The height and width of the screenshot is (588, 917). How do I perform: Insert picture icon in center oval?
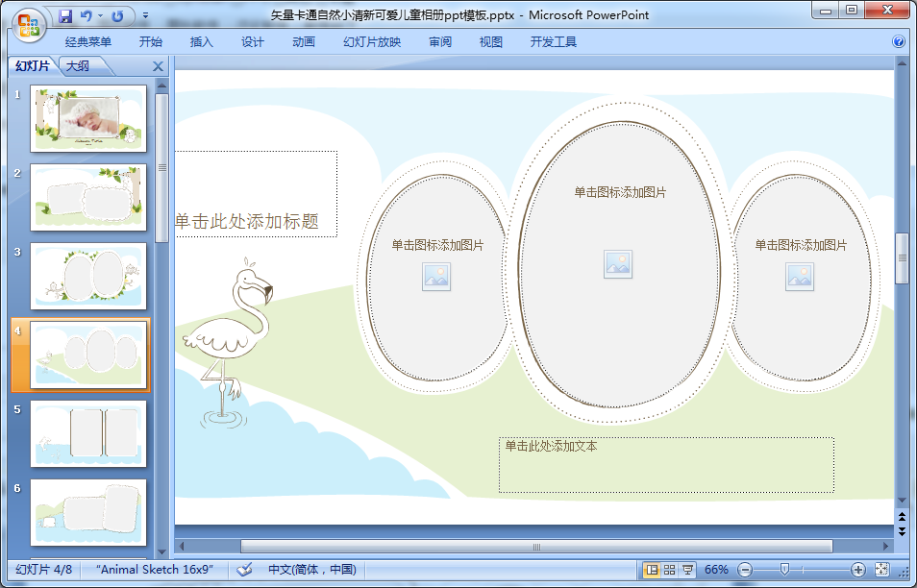pyautogui.click(x=618, y=263)
